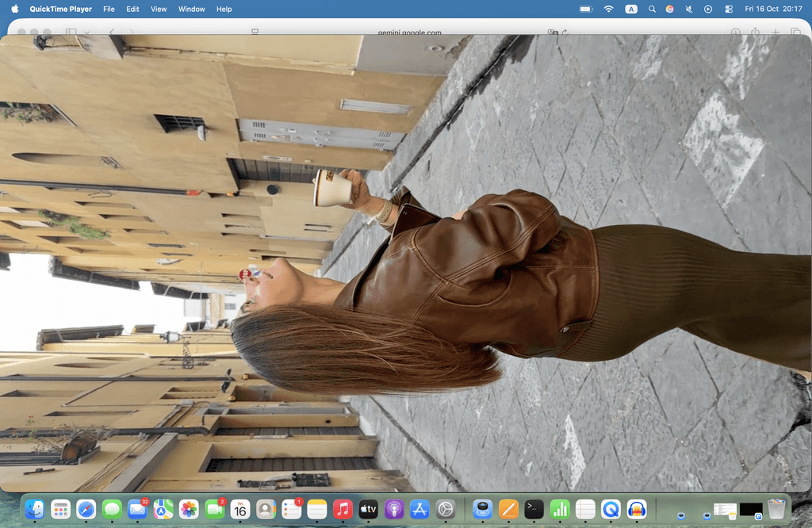This screenshot has width=812, height=528.
Task: Open Finder from the Dock
Action: click(x=35, y=510)
